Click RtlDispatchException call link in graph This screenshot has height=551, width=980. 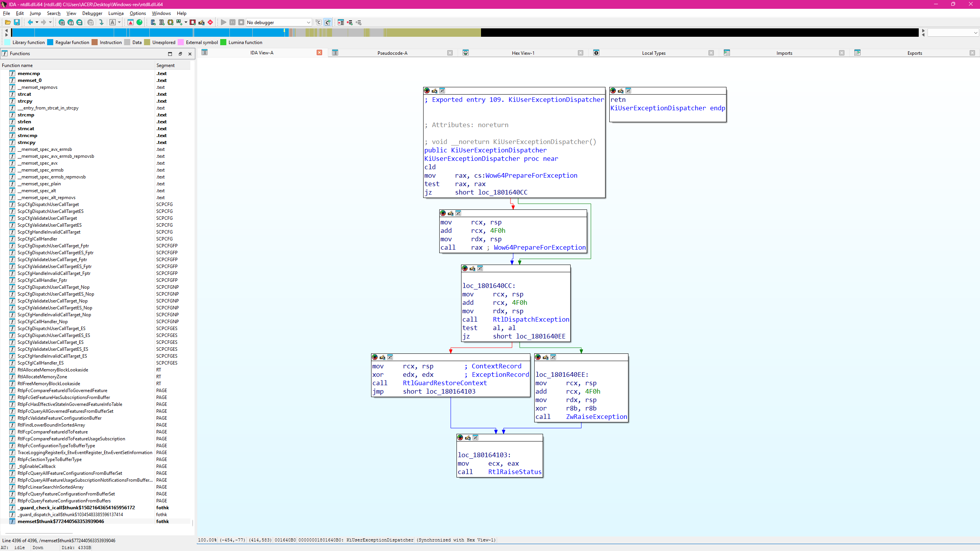pos(531,319)
